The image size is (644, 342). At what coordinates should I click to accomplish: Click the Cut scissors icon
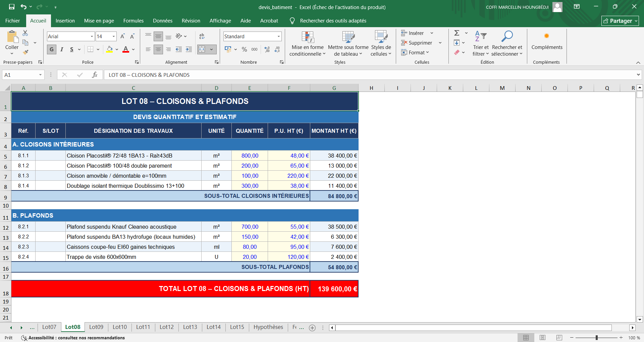click(x=25, y=33)
